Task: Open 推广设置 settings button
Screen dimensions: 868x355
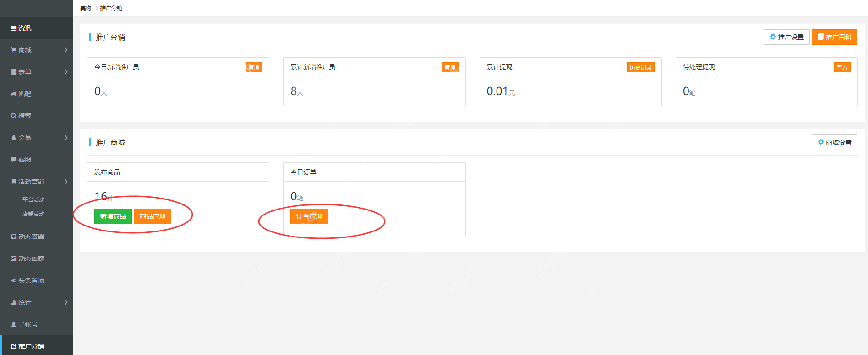Action: [x=786, y=37]
